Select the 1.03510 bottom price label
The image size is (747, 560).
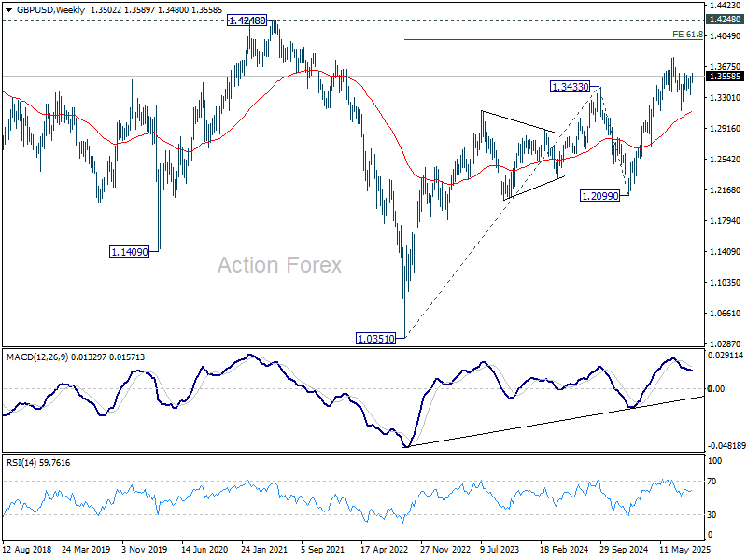click(376, 339)
